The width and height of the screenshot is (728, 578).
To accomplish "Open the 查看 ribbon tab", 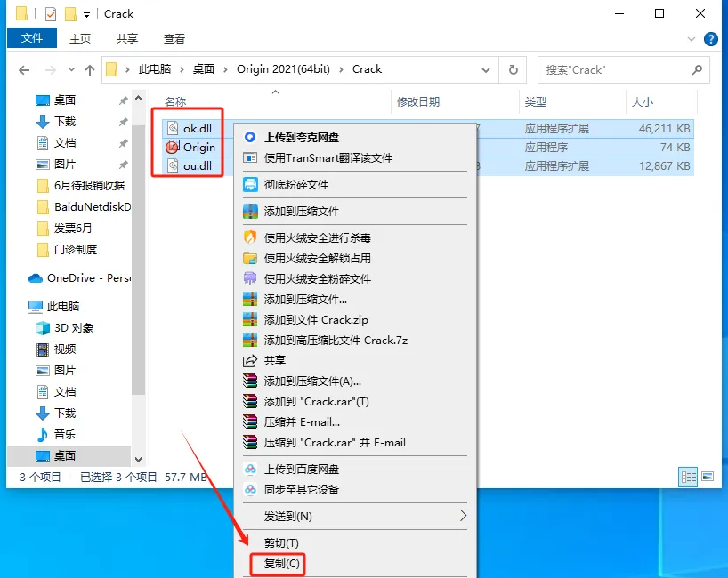I will (174, 38).
